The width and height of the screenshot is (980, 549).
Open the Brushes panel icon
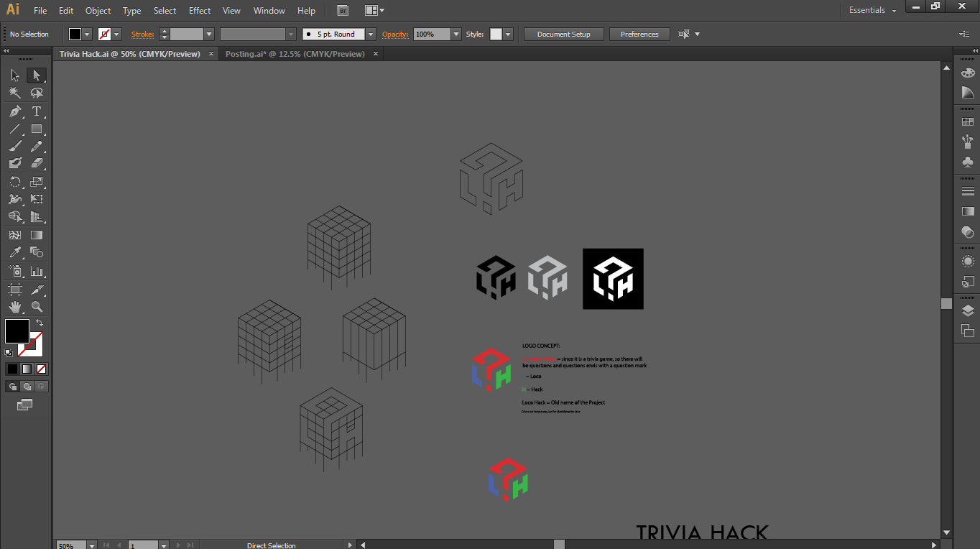(967, 142)
